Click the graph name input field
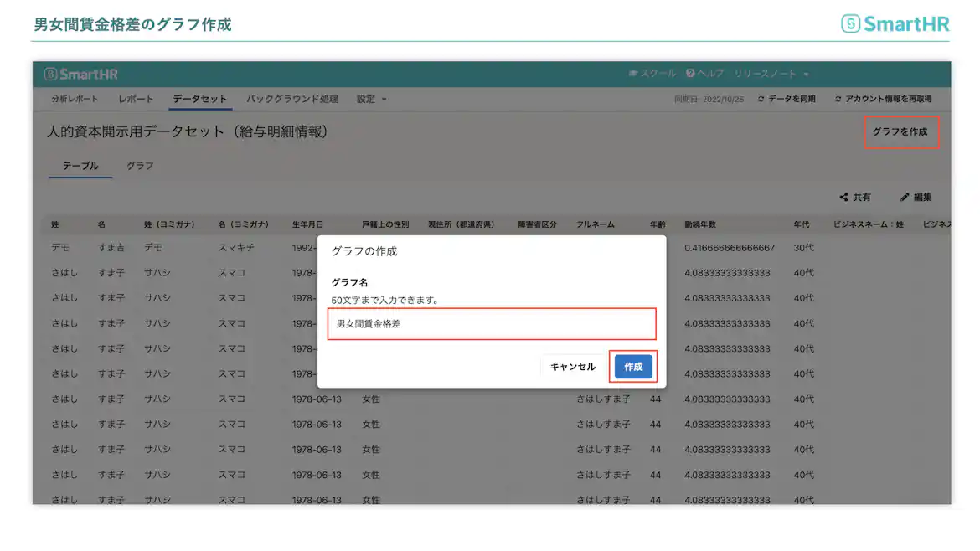980x551 pixels. (x=492, y=323)
